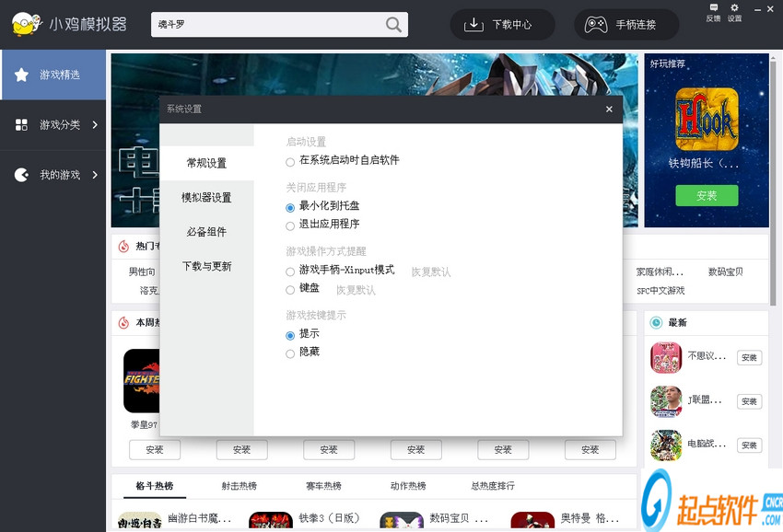This screenshot has width=783, height=532.
Task: Click the 小鸡模拟器 chicken logo
Action: click(x=26, y=24)
